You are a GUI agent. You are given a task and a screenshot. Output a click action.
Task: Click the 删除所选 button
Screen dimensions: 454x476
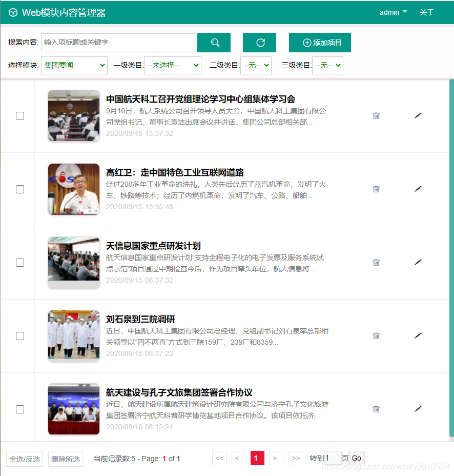(66, 459)
